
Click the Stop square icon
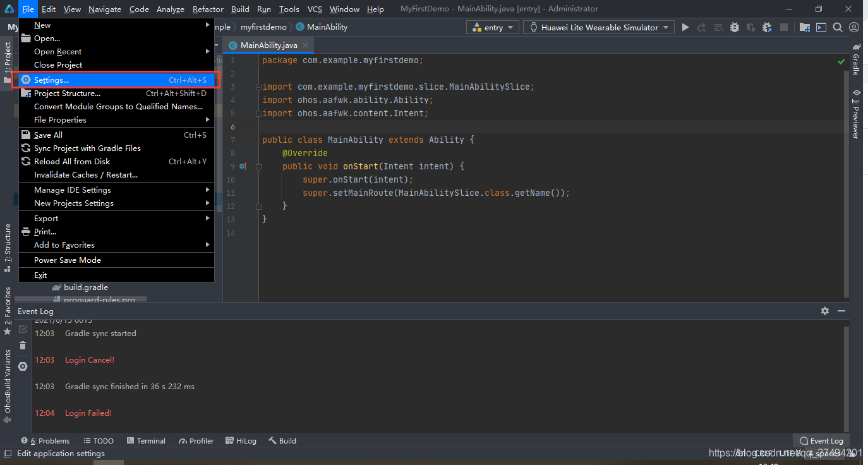tap(783, 27)
